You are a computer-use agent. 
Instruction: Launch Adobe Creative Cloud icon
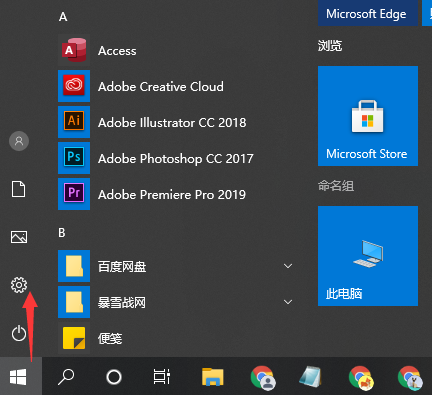[x=74, y=86]
